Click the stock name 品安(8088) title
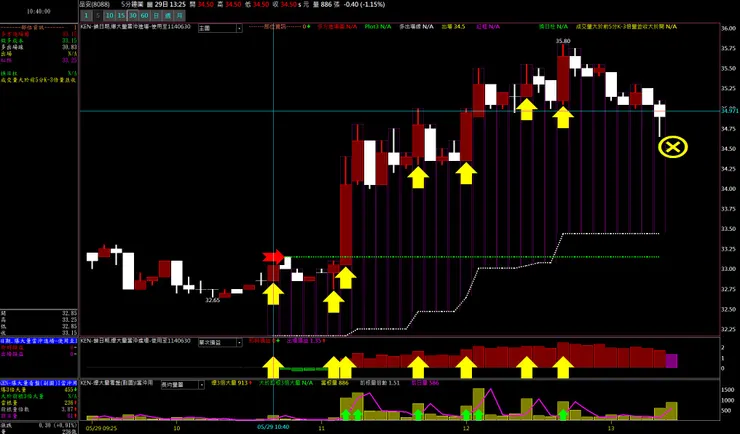 coord(92,4)
